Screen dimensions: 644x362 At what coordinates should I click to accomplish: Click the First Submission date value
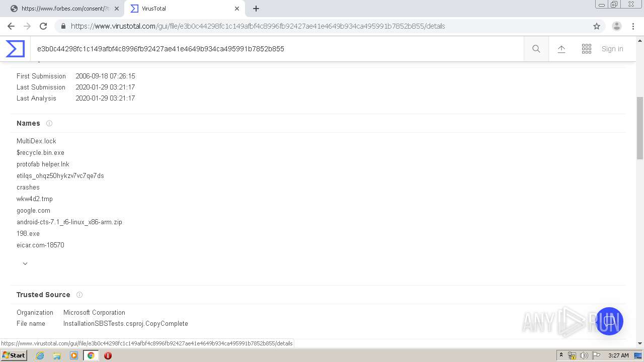click(105, 76)
